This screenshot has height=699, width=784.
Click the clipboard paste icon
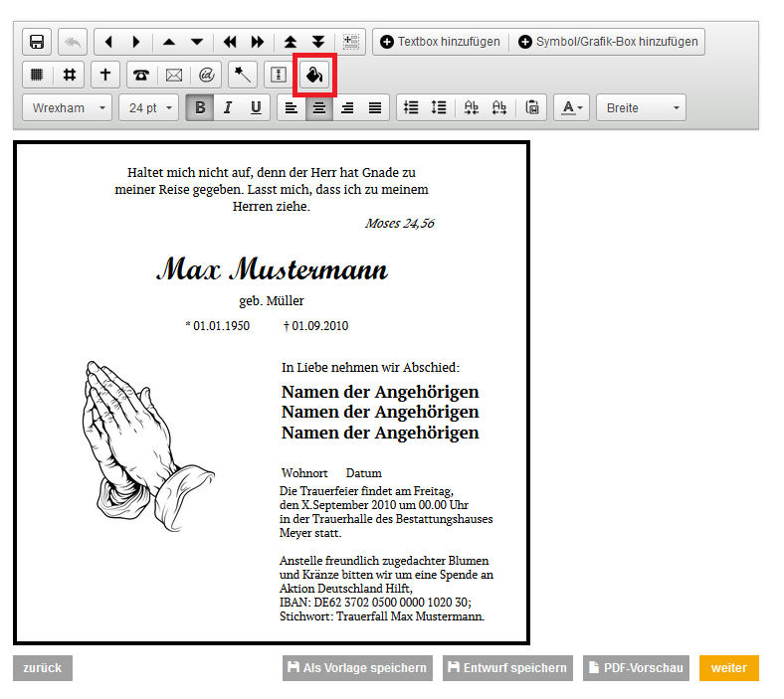[x=532, y=108]
